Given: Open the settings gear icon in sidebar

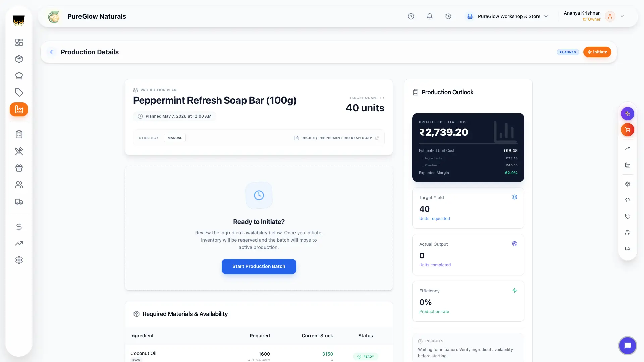Looking at the screenshot, I should tap(19, 260).
